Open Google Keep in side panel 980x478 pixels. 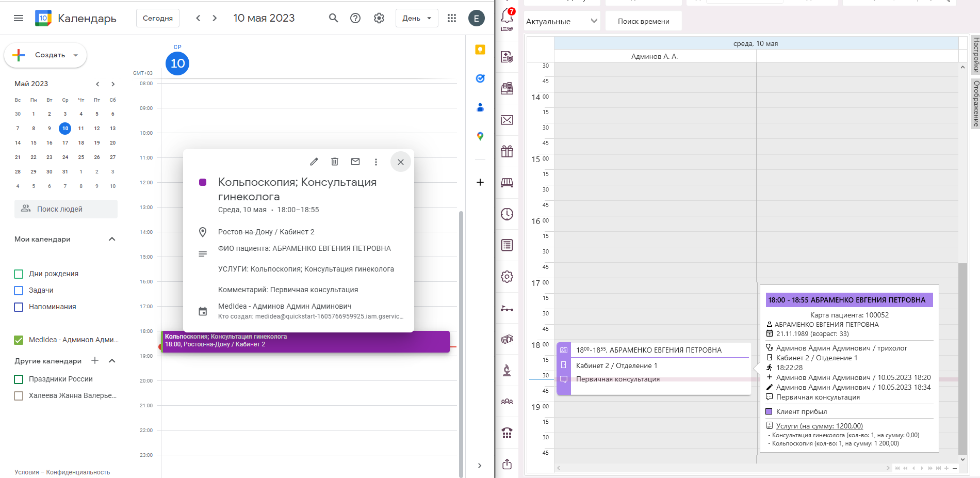[x=480, y=50]
